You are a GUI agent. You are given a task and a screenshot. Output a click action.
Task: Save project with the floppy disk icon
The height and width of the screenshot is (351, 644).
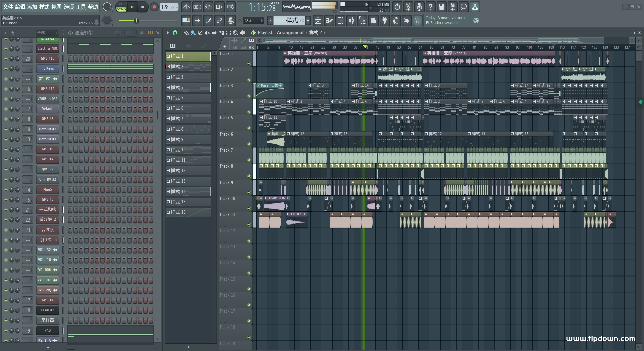coord(442,7)
